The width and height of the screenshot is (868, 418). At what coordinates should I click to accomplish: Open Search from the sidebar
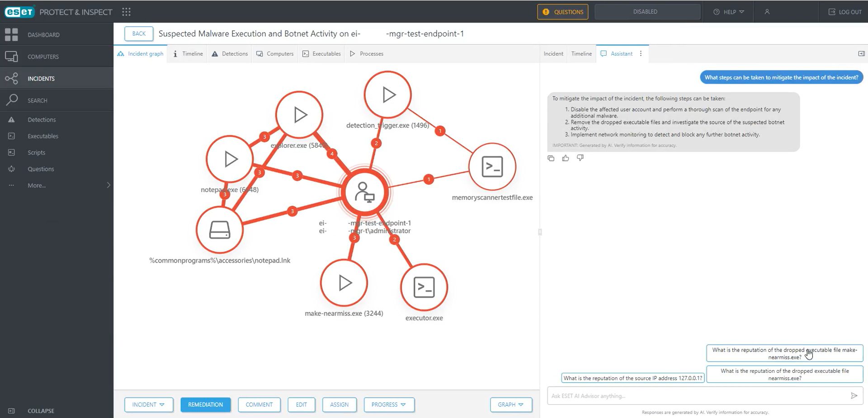(57, 100)
